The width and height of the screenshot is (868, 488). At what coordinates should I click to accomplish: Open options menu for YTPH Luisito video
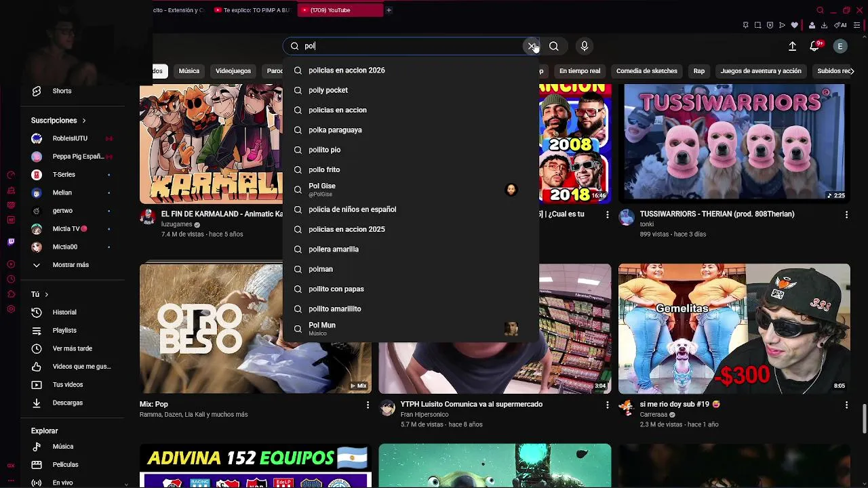(607, 405)
